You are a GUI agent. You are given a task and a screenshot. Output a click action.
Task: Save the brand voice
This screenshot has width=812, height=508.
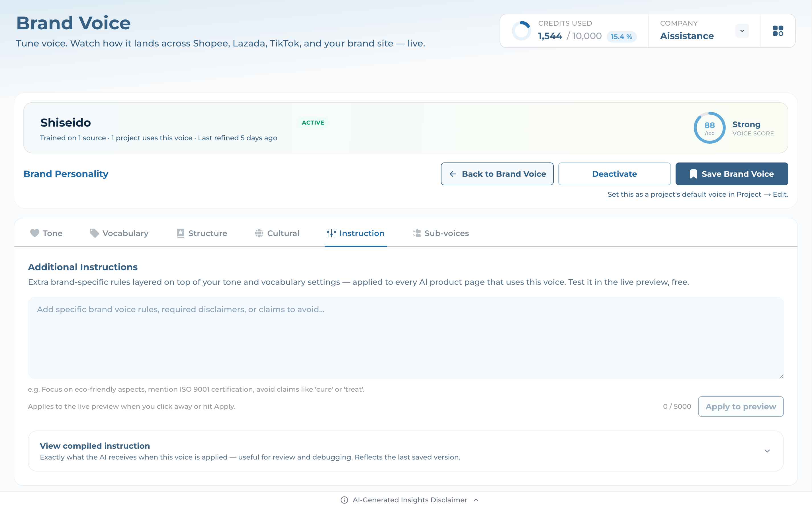click(x=731, y=174)
